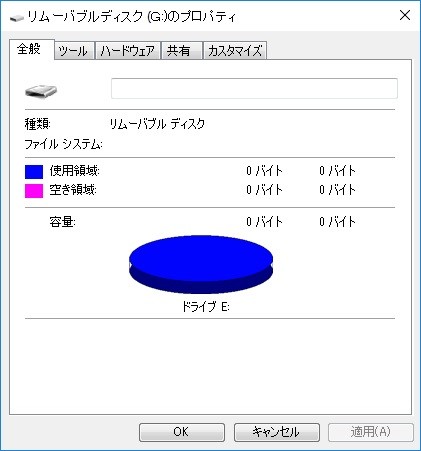This screenshot has height=451, width=421.
Task: Click the 空き領域 label
Action: (73, 190)
